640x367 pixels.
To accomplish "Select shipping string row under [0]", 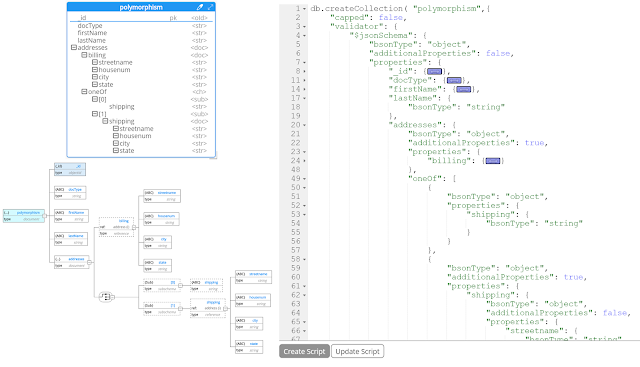I will pyautogui.click(x=141, y=107).
